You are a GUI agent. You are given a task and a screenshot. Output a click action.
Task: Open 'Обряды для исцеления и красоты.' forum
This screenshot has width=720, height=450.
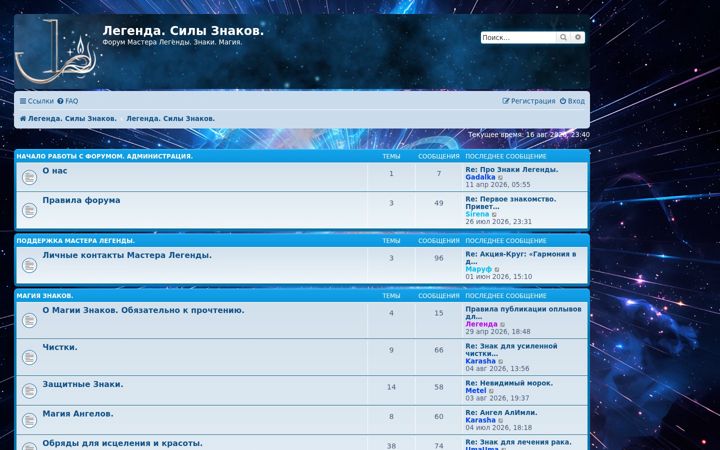(x=122, y=443)
